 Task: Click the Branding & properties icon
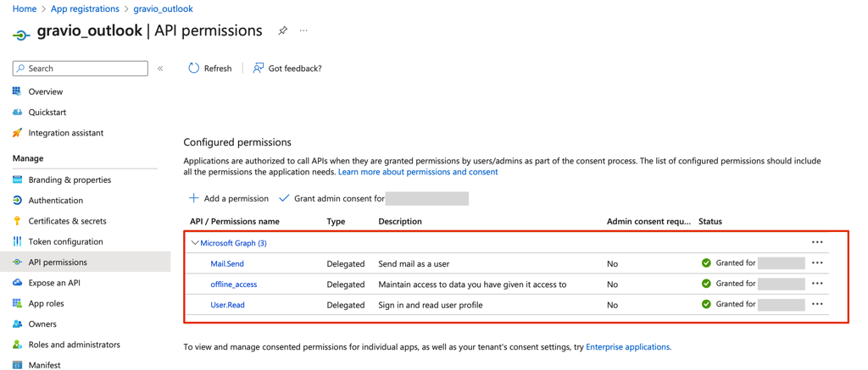[17, 179]
